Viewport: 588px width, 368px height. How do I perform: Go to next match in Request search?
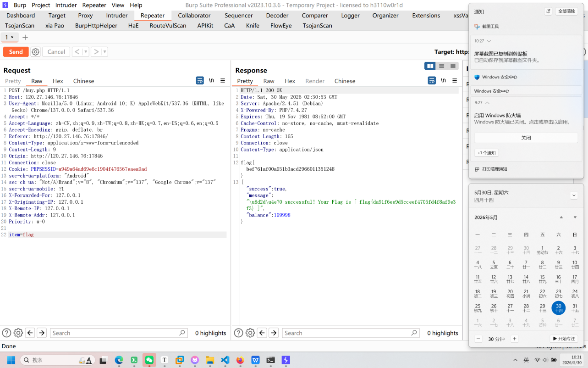click(x=42, y=333)
